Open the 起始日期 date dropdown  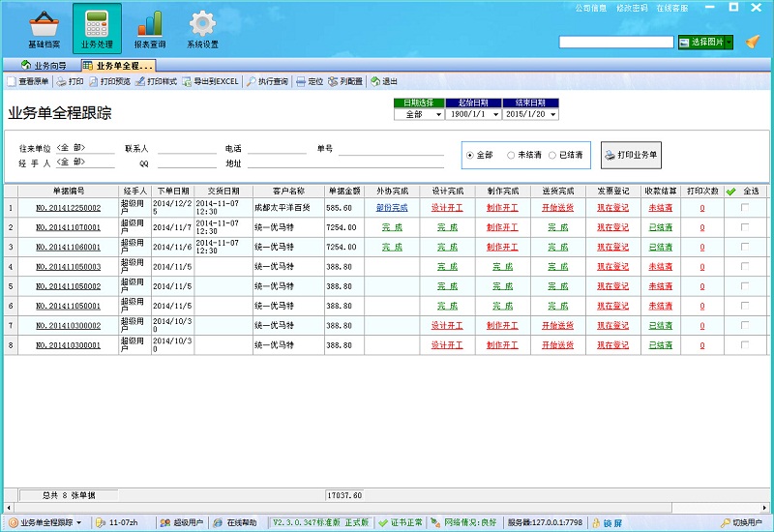click(495, 114)
